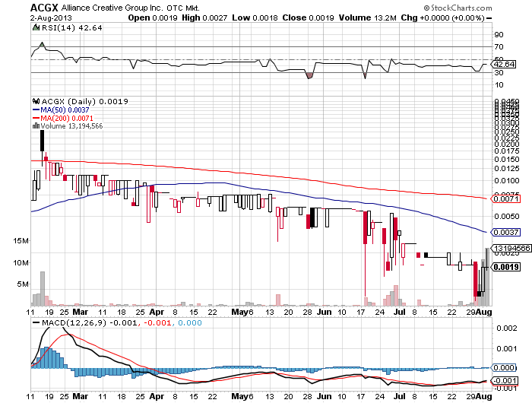This screenshot has height=403, width=532.
Task: Click the red MA(200) legend line marker
Action: coord(35,118)
